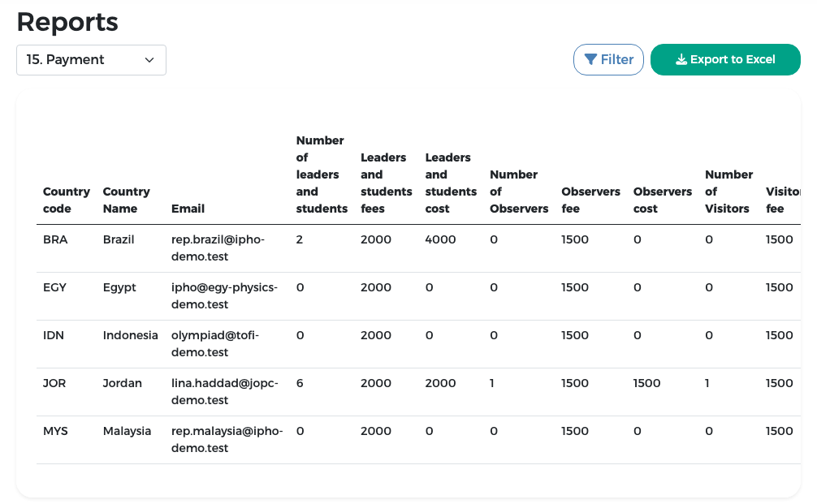Select the BRA country code cell
The image size is (817, 504).
coord(55,239)
